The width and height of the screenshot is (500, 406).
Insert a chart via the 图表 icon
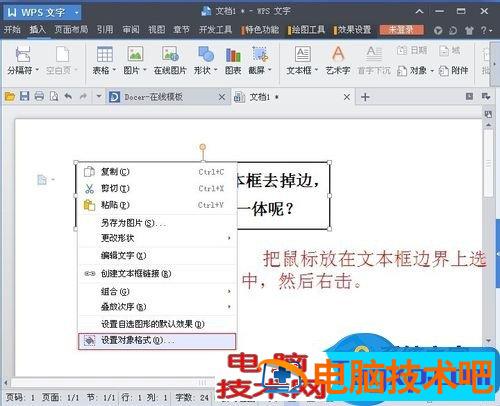[233, 54]
